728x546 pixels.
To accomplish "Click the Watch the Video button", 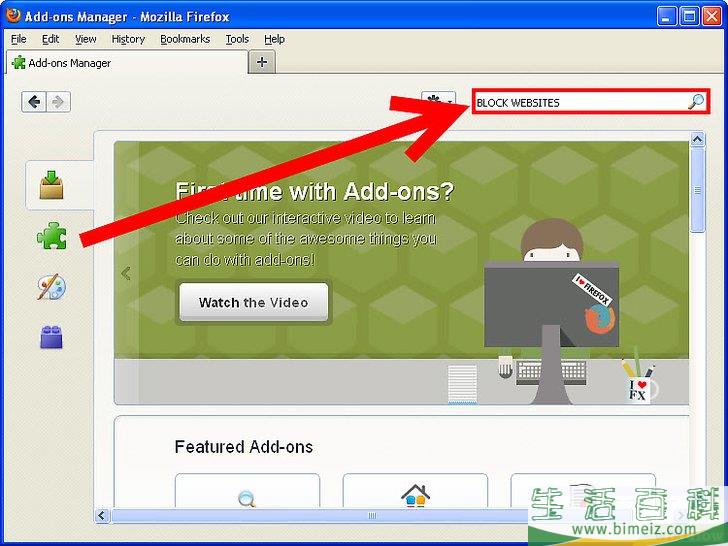I will coord(254,302).
